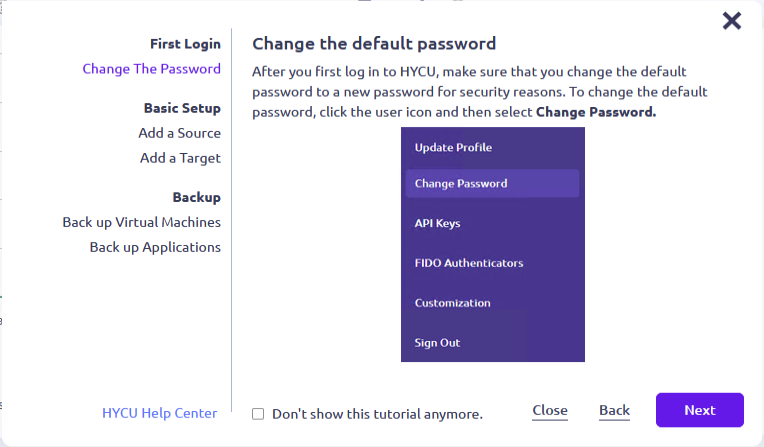Click 'API Keys' in the menu image

click(x=437, y=224)
